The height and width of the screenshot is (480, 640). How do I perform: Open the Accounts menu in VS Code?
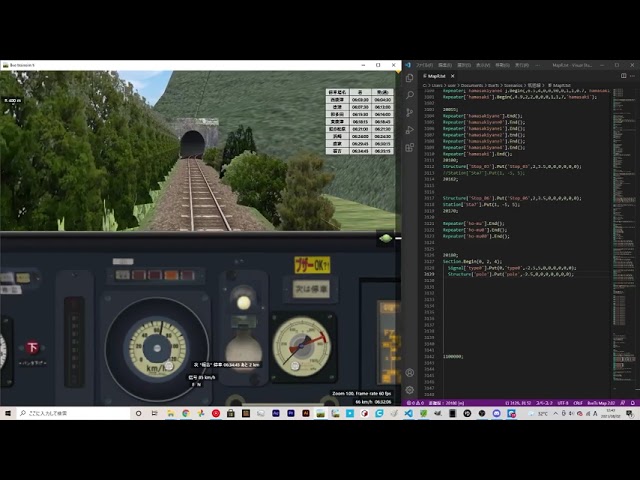pyautogui.click(x=409, y=372)
